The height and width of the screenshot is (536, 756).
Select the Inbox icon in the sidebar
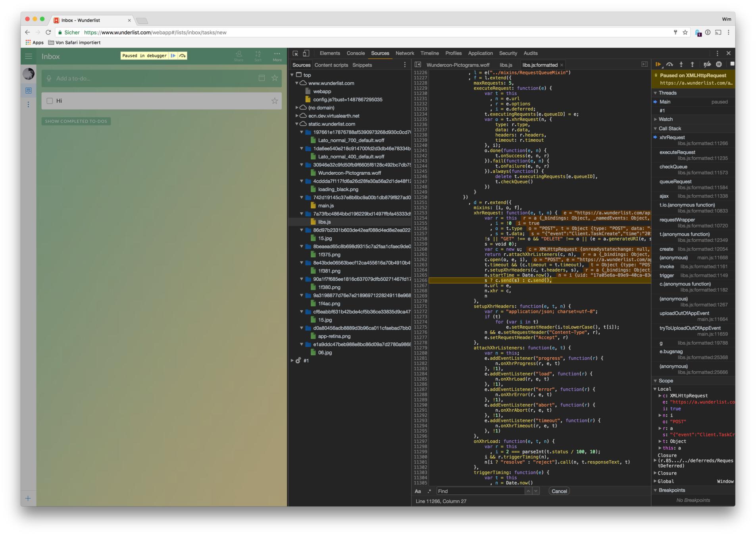click(x=29, y=91)
